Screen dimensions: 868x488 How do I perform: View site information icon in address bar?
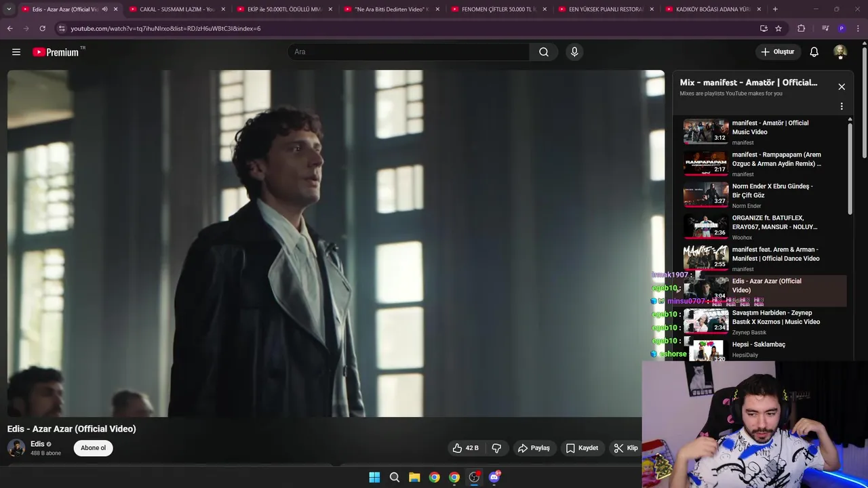pos(62,28)
